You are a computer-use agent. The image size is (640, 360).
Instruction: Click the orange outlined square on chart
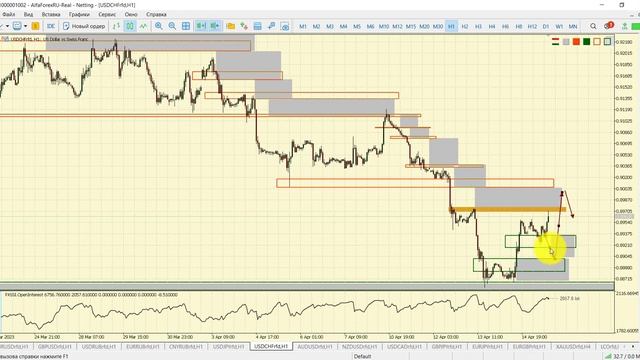(597, 42)
